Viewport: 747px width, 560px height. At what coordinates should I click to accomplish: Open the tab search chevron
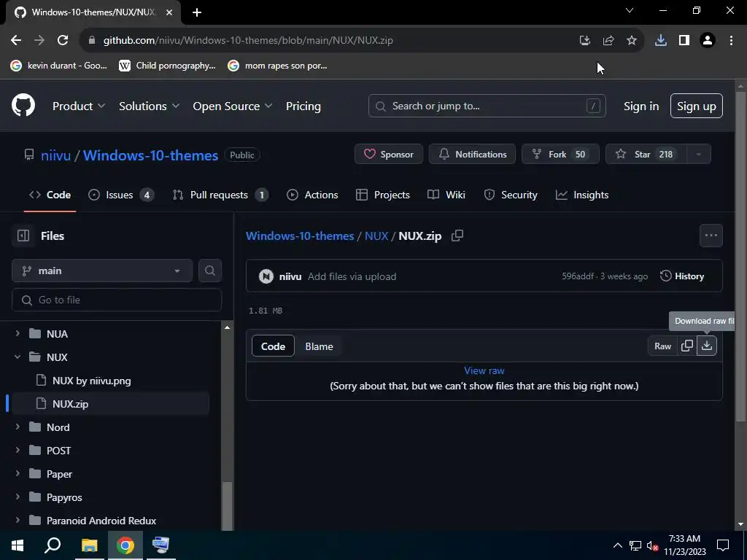coord(630,10)
